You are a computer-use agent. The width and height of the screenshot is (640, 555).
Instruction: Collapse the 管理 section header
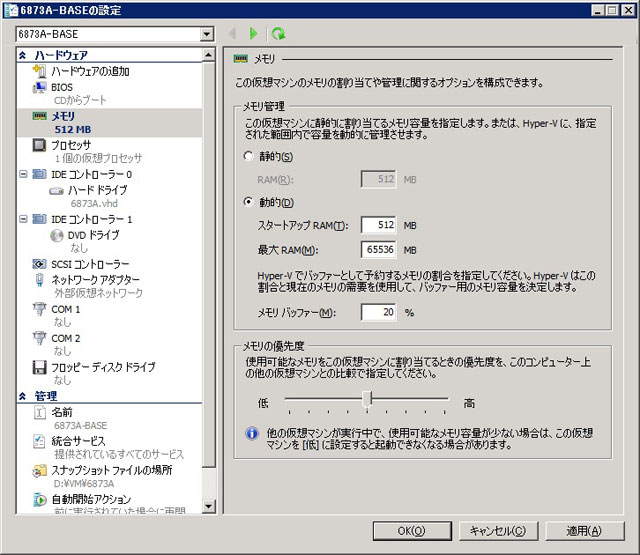pyautogui.click(x=22, y=396)
